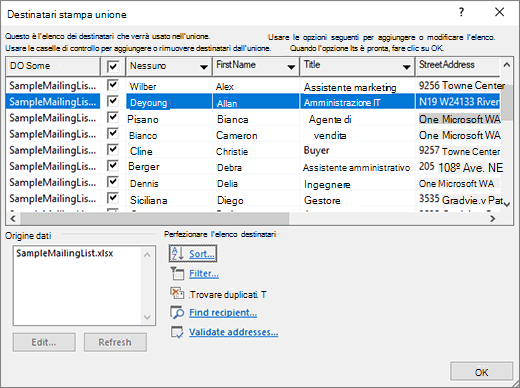
Task: Select the Siciliana last name cell
Action: [x=169, y=200]
